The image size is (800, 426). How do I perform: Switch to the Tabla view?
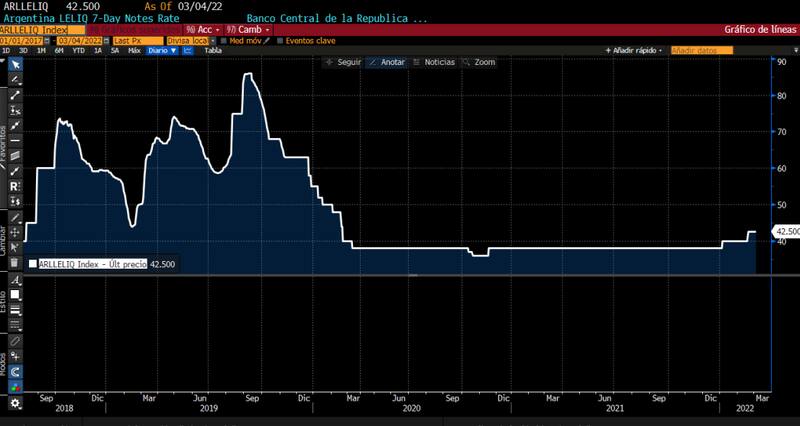coord(213,50)
